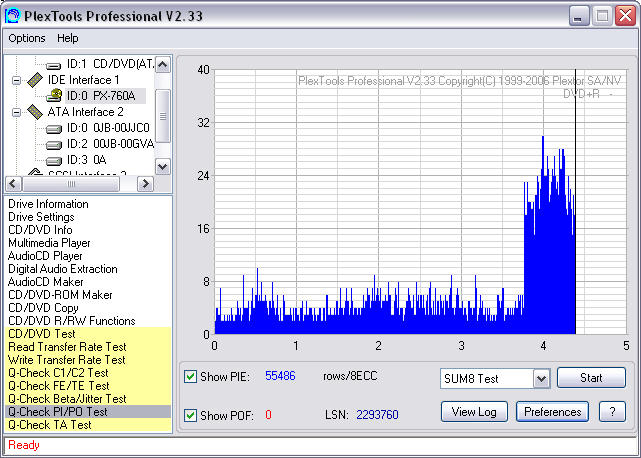
Task: Click the ID:1 CD/DVD drive icon
Action: [53, 65]
